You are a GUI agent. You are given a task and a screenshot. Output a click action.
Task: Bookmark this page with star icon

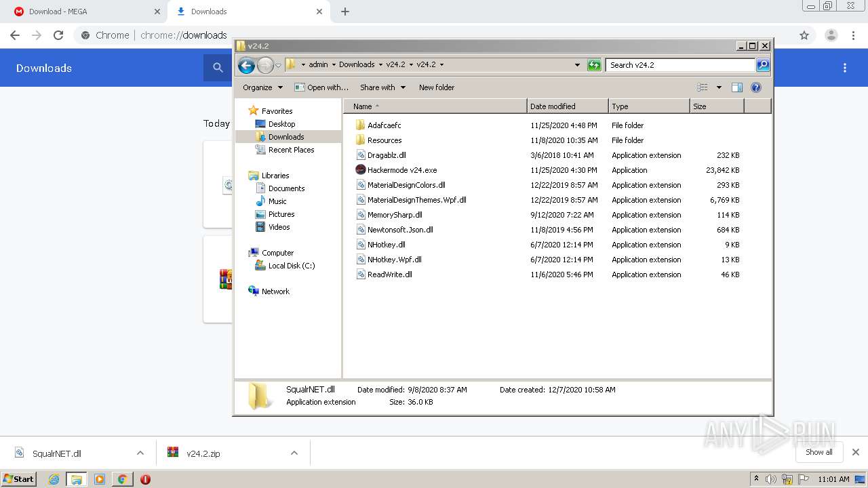[x=804, y=35]
